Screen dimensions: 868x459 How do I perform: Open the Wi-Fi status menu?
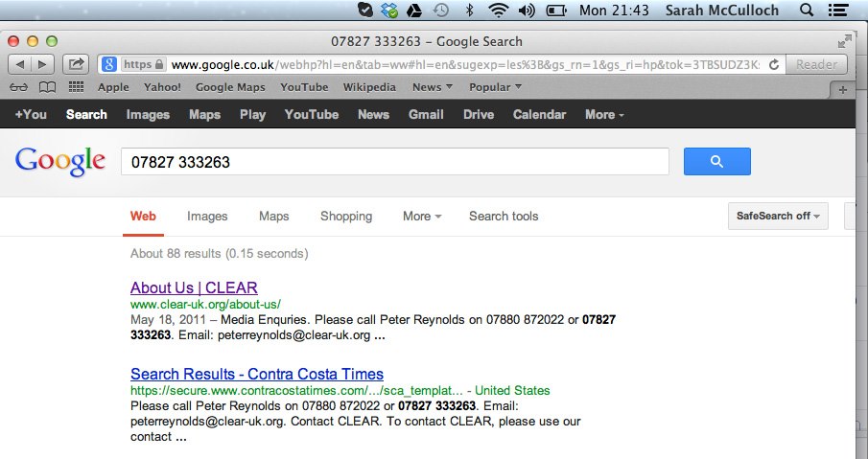pos(498,10)
